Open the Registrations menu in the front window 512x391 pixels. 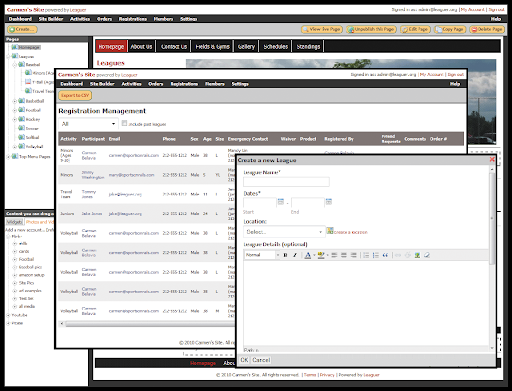pyautogui.click(x=184, y=84)
